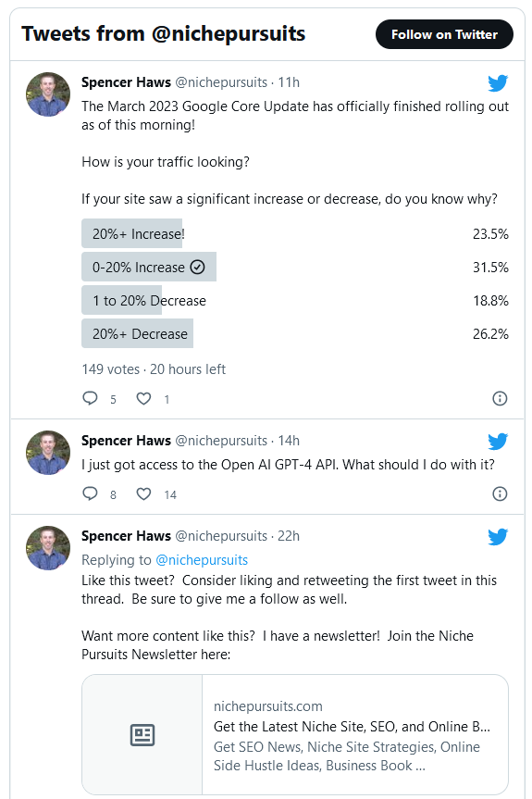Select the 20%+ Increase! poll option

tap(295, 234)
